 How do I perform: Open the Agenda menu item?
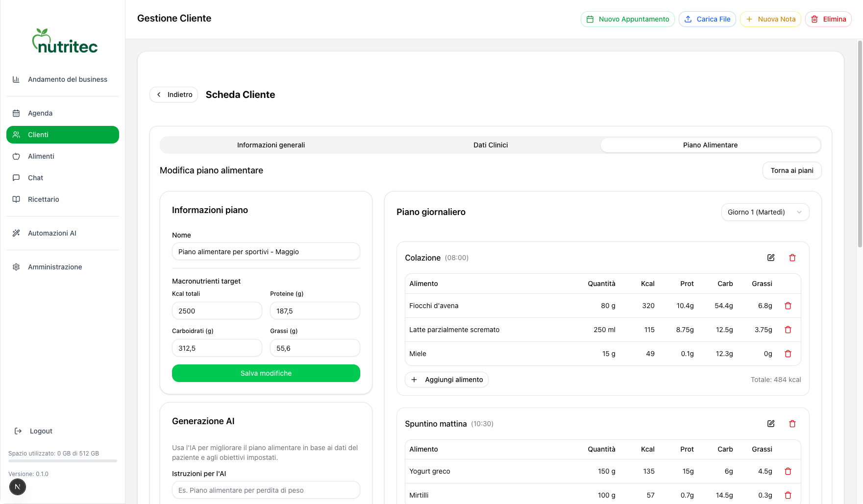[63, 113]
